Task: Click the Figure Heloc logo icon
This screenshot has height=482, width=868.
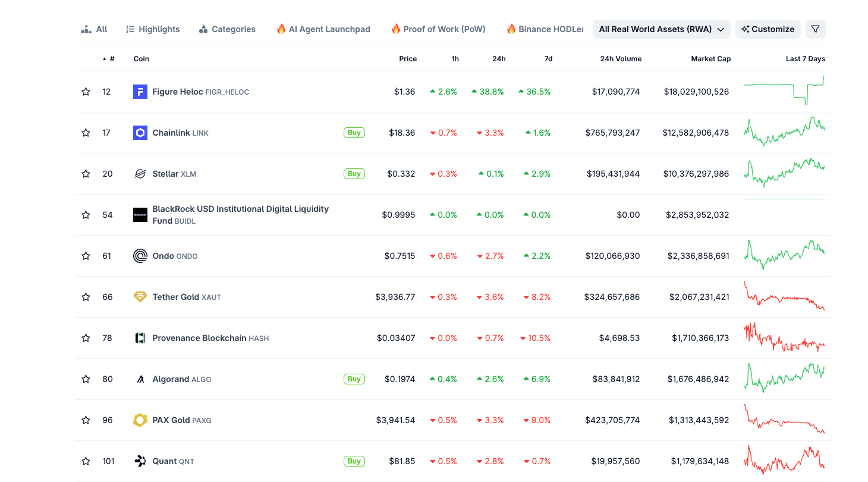Action: pos(140,92)
